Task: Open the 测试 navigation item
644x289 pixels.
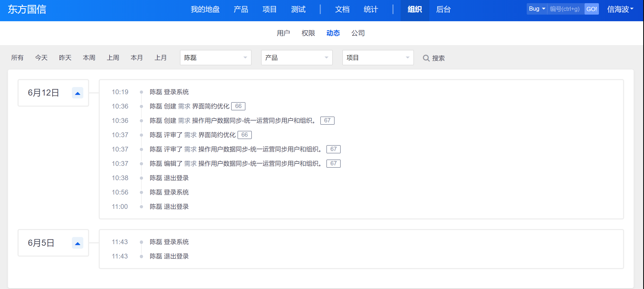Action: 298,10
